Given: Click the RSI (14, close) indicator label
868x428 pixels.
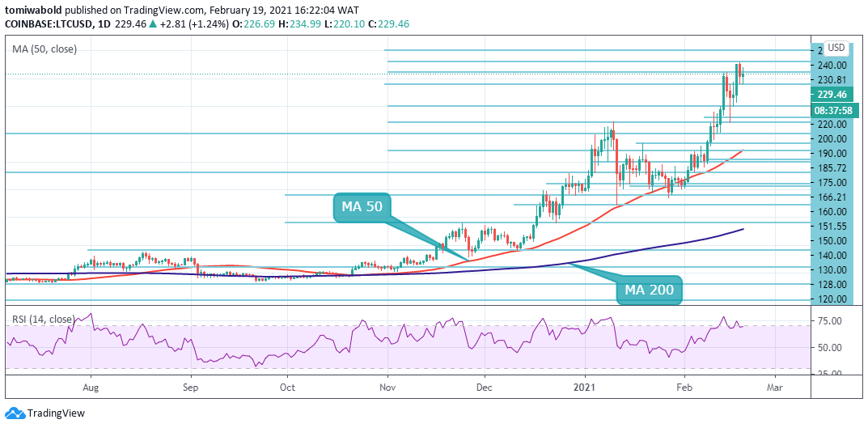Looking at the screenshot, I should tap(44, 319).
